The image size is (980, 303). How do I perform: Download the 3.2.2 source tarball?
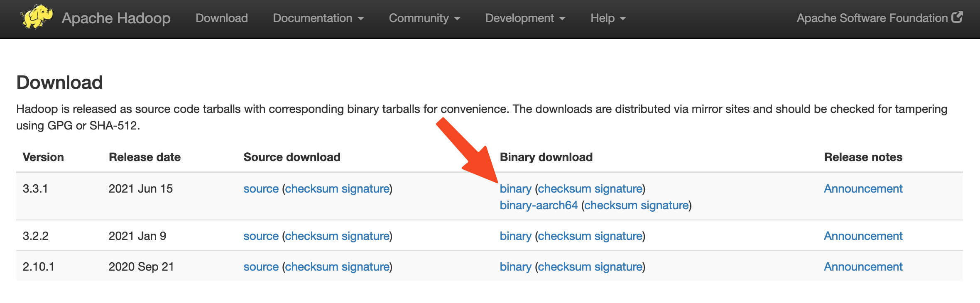pos(261,236)
